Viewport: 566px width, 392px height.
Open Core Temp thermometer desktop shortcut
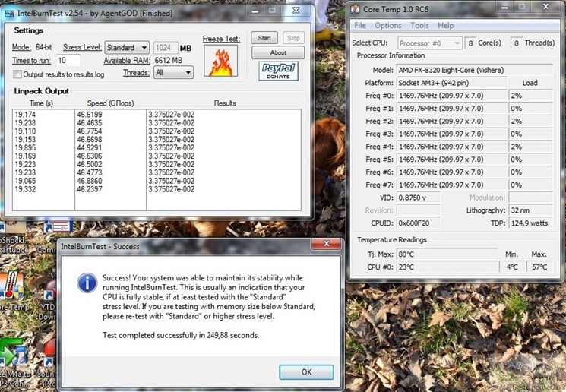[12, 286]
